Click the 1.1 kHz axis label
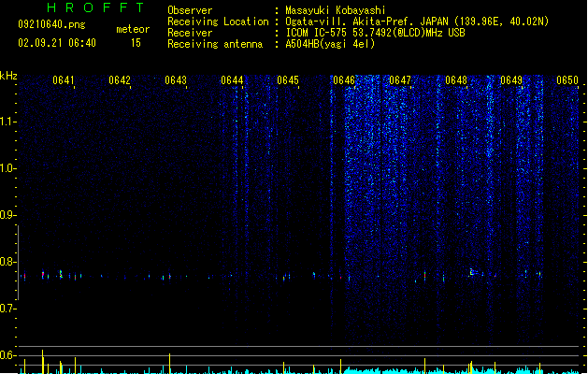 click(x=7, y=122)
